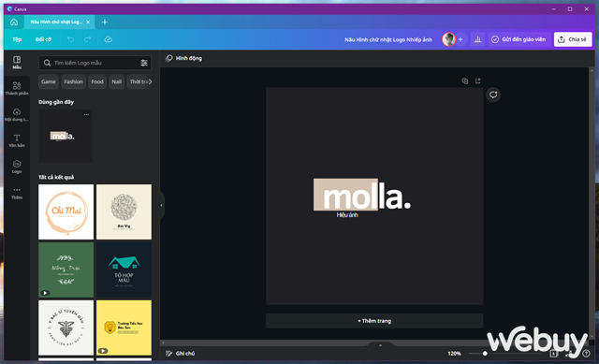Open the Đổi cỡ menu
Viewport: 599px width, 364px height.
click(x=43, y=39)
